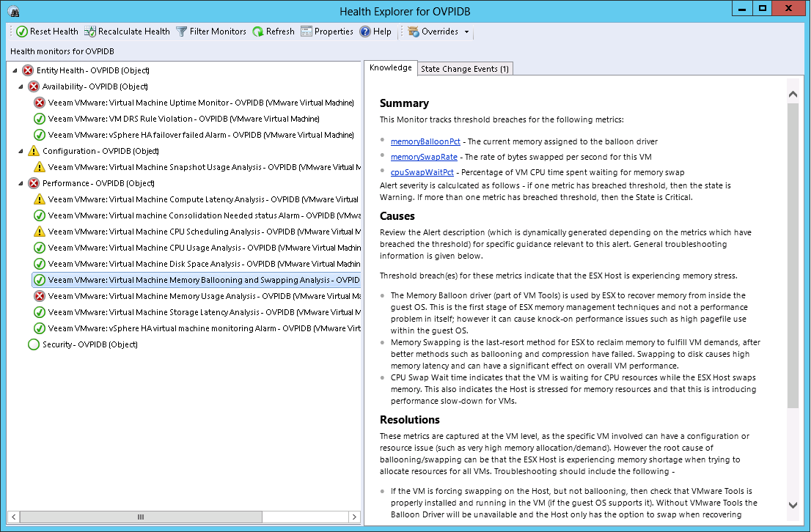
Task: Click the warning icon on Snapshot Usage Analysis
Action: click(x=40, y=167)
